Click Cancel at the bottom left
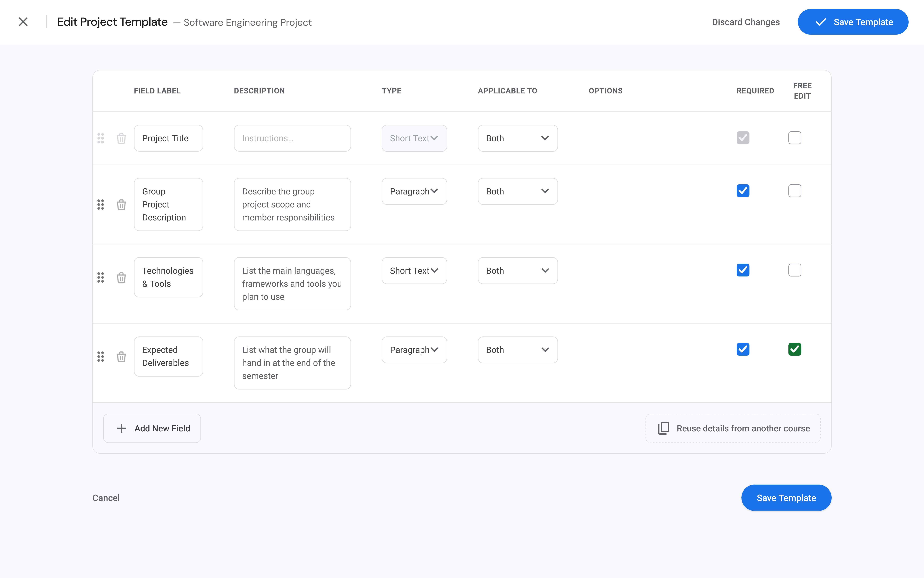 [x=106, y=498]
